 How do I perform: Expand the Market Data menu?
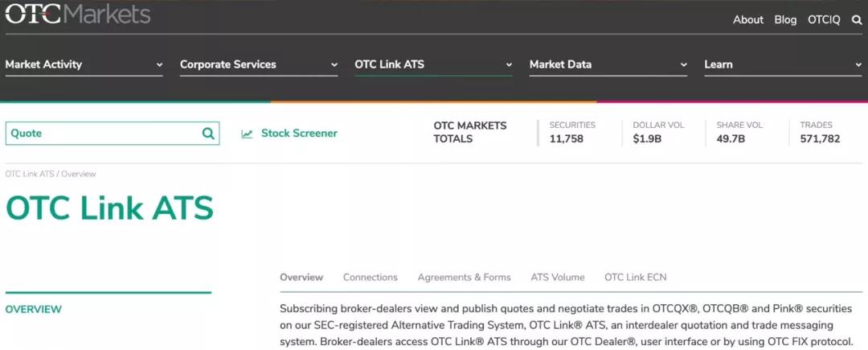(608, 64)
